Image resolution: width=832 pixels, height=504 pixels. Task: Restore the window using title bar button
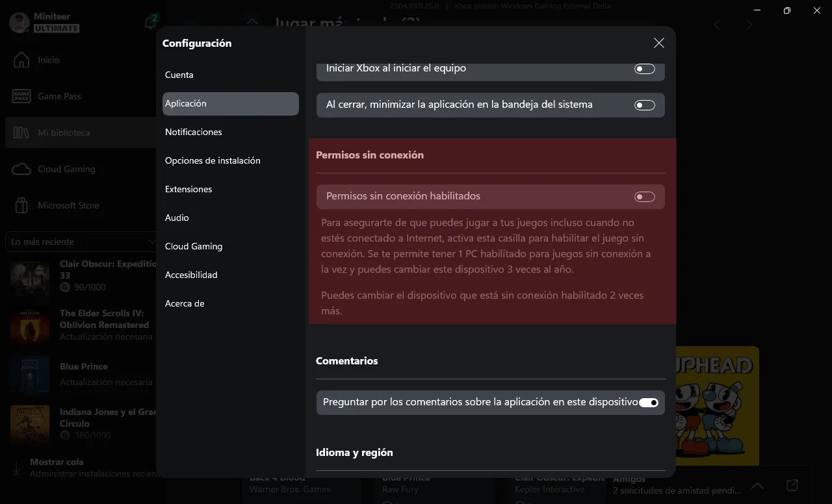click(x=786, y=10)
